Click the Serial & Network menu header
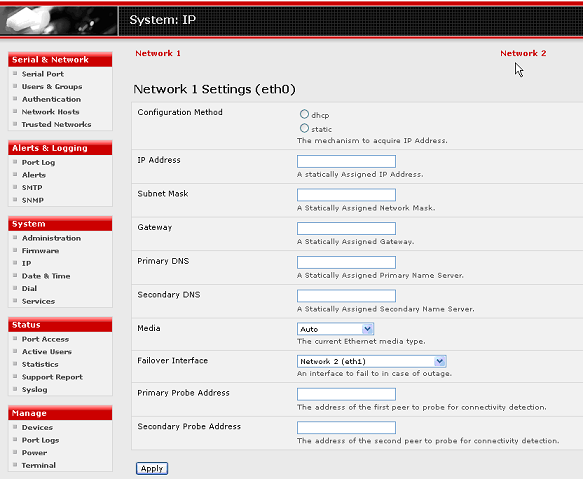Viewport: 583px width, 479px height. tap(60, 60)
